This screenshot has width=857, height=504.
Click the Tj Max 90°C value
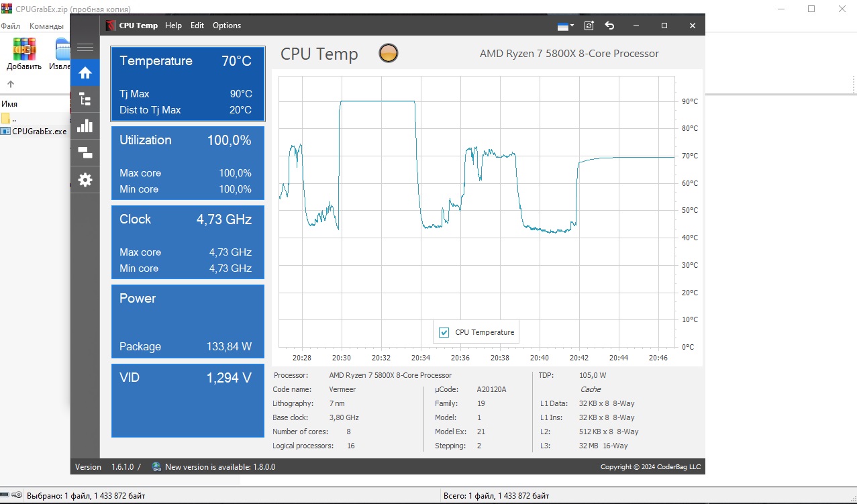241,94
